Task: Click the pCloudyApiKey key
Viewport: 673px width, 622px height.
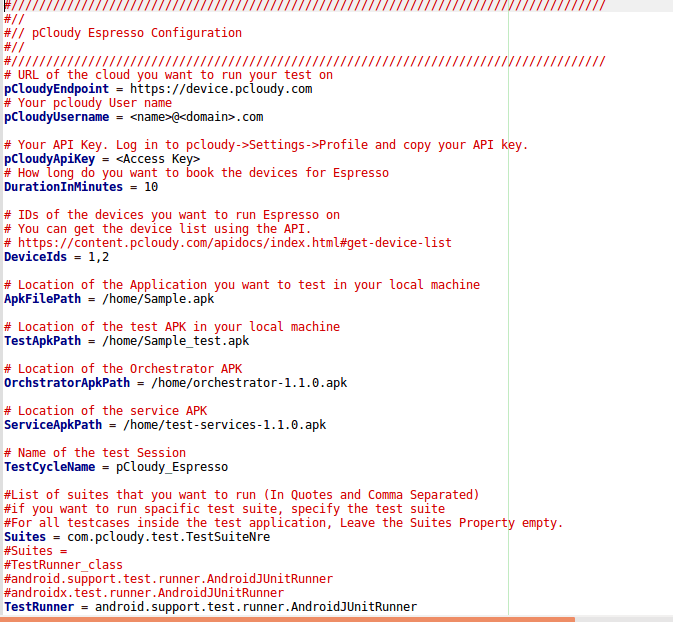Action: click(49, 159)
